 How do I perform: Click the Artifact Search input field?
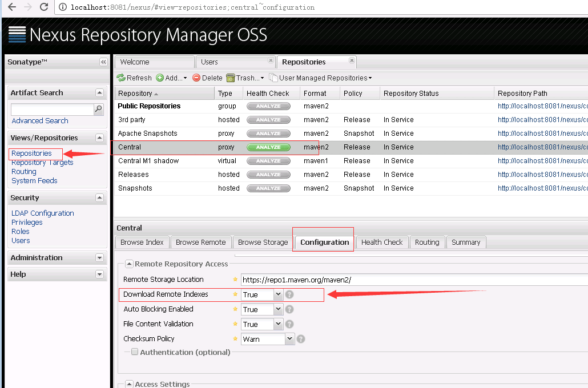point(52,109)
